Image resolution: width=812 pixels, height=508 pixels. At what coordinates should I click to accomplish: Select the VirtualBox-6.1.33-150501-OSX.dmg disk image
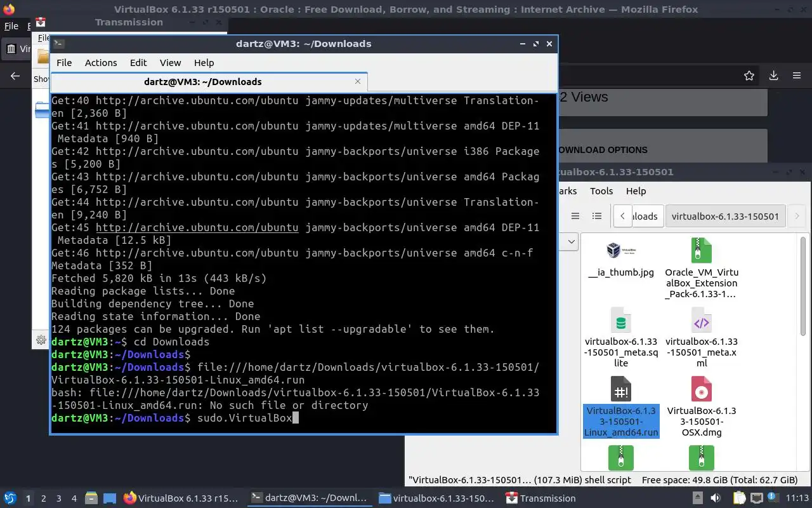tap(701, 406)
